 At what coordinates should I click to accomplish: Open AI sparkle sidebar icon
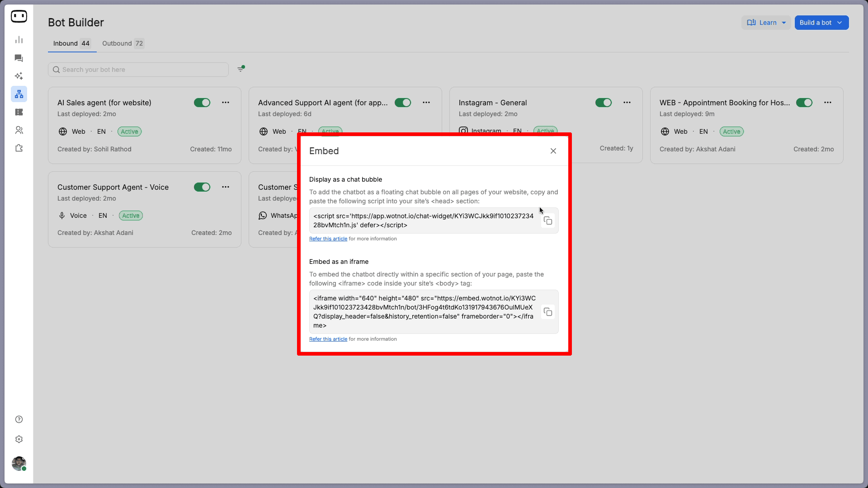(x=19, y=76)
